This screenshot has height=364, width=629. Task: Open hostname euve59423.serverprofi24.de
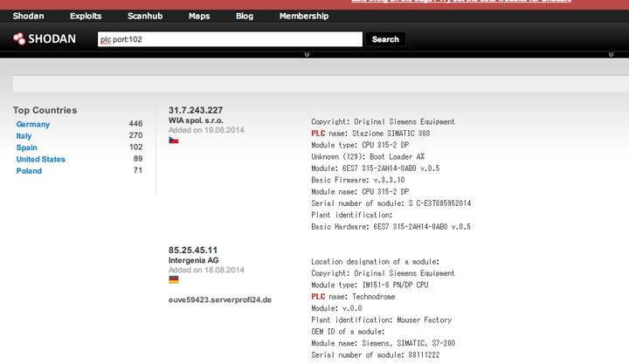(220, 300)
